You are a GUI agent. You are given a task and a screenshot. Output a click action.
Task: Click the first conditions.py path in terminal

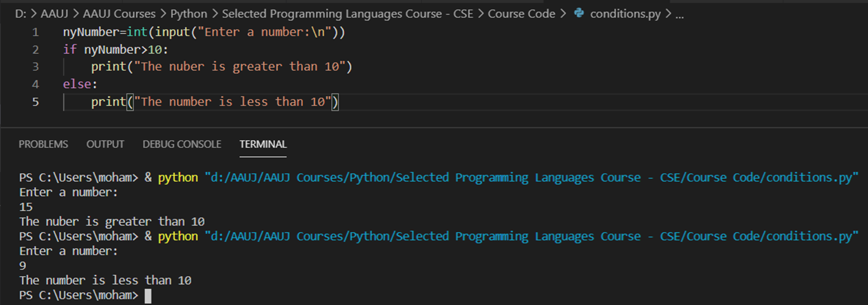click(x=531, y=177)
